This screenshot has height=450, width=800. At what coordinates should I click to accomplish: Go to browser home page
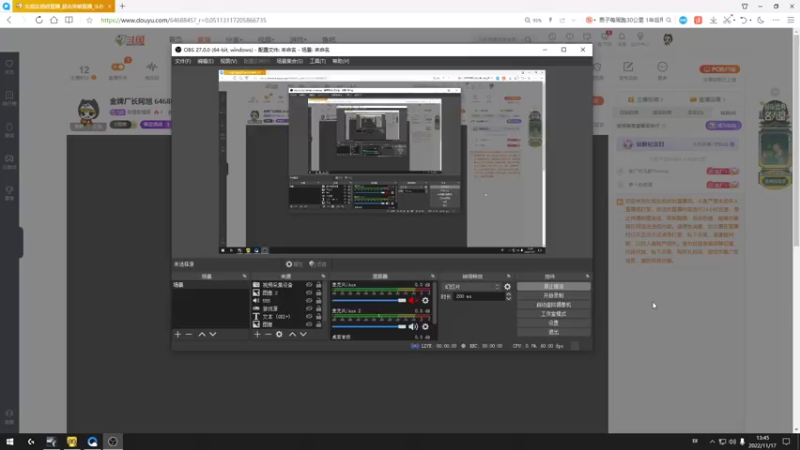tap(54, 20)
